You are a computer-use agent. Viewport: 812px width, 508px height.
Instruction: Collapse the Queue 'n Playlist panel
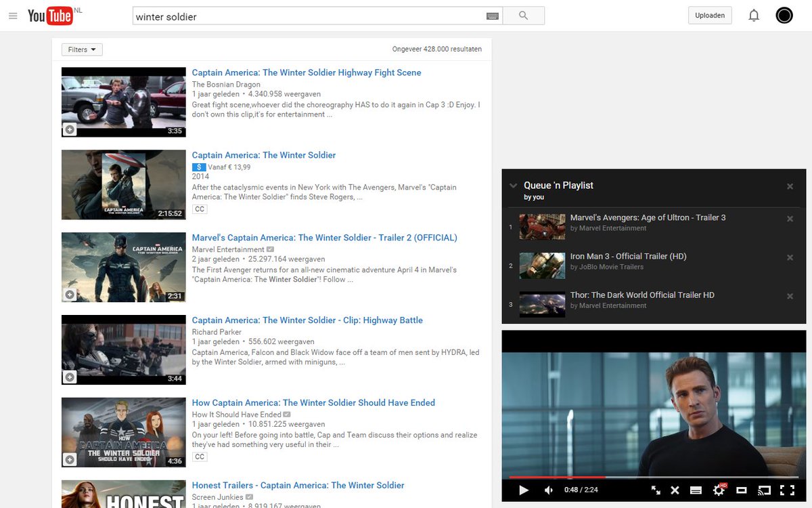pos(513,186)
